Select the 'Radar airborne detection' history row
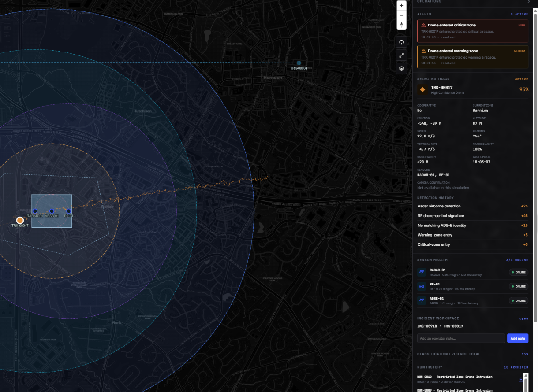The image size is (538, 392). point(473,206)
